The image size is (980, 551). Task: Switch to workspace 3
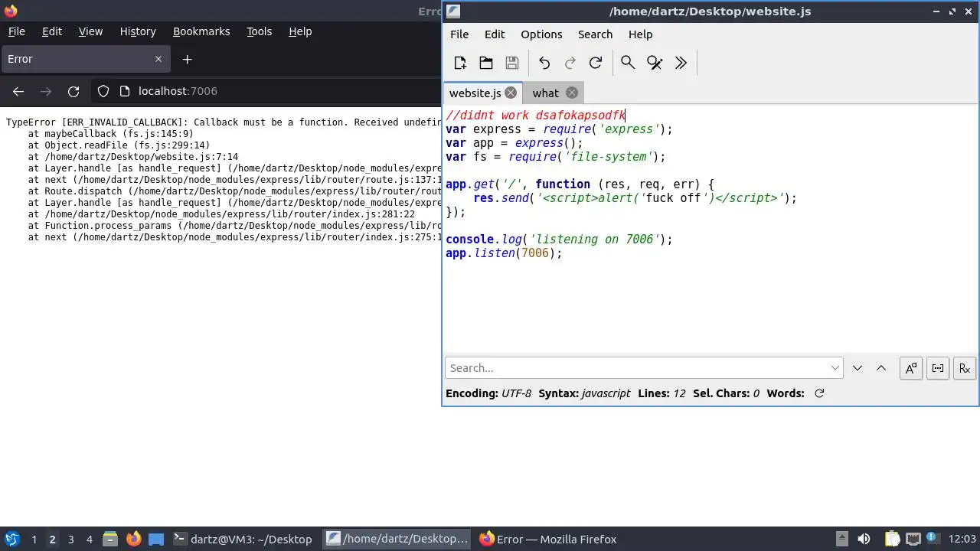click(70, 540)
